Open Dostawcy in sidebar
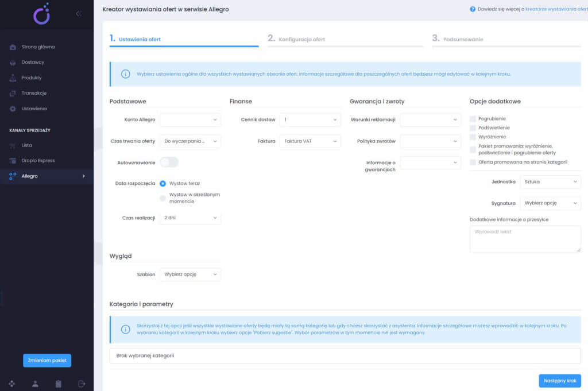Viewport: 588px width, 391px height. click(x=33, y=62)
